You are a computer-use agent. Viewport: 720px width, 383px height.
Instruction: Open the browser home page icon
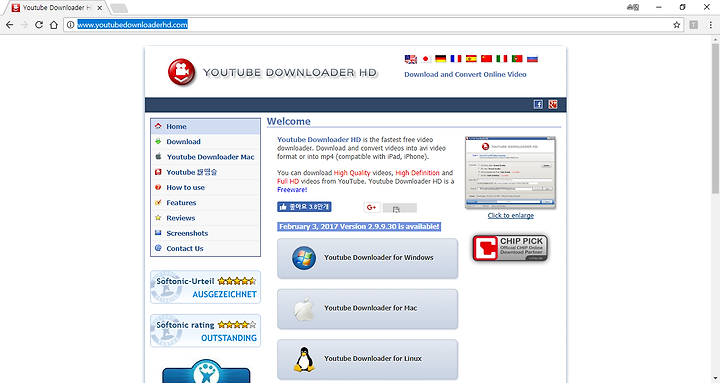click(x=54, y=25)
